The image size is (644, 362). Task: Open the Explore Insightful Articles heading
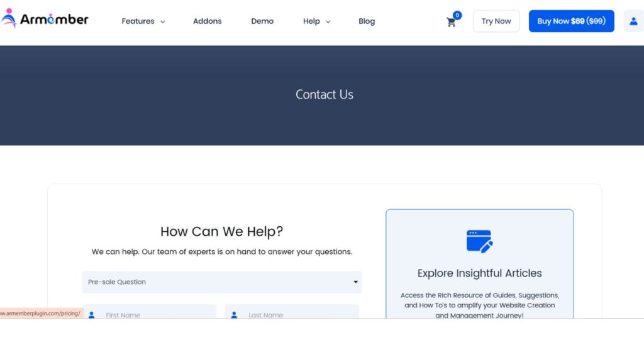click(479, 273)
